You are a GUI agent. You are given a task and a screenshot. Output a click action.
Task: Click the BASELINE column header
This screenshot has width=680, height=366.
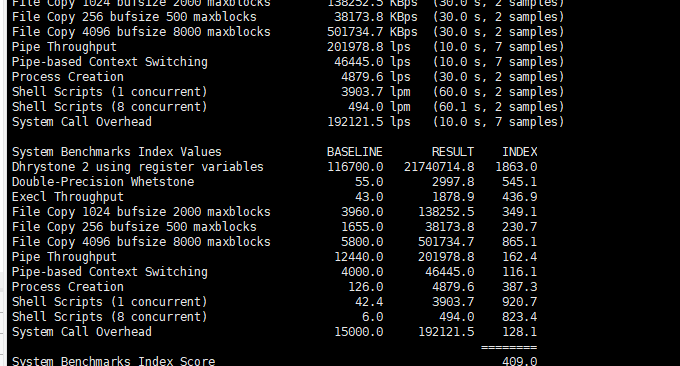click(x=355, y=152)
